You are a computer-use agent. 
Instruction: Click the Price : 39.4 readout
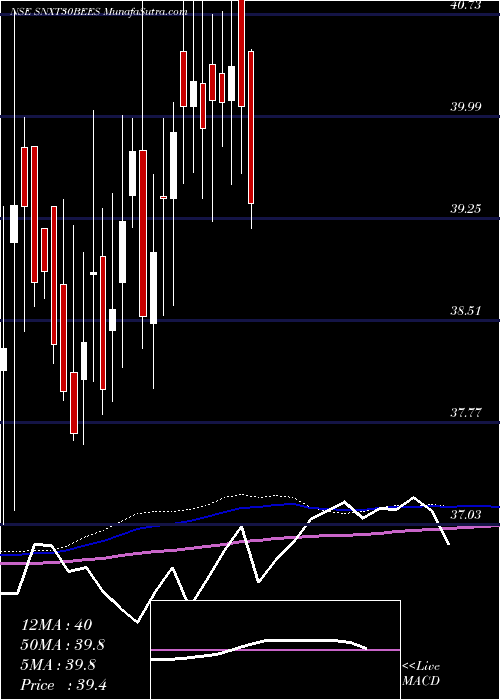[63, 685]
